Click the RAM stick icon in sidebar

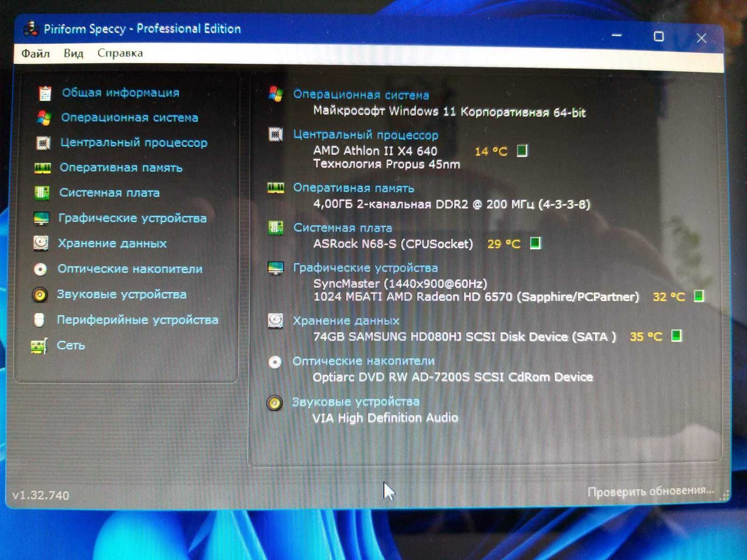(x=42, y=168)
